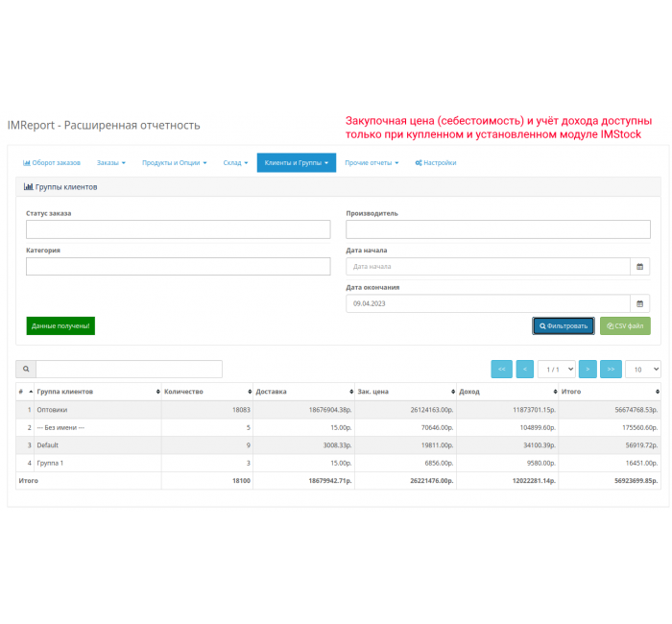Click income value 11873701.15р.

click(534, 410)
